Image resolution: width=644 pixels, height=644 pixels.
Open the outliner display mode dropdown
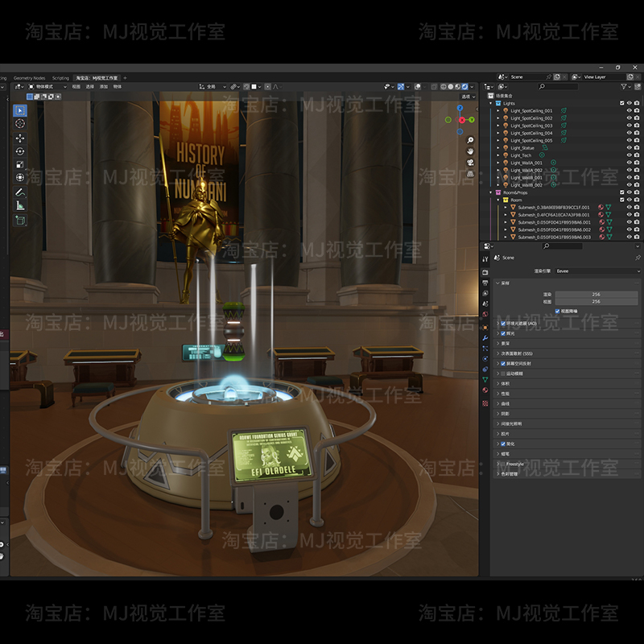click(502, 87)
